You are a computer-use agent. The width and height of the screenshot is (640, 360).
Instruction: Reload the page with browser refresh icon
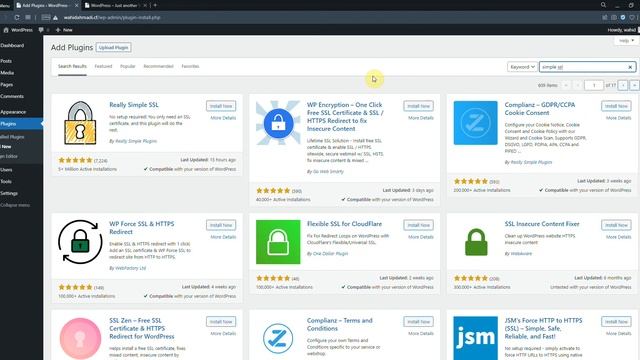[17, 18]
